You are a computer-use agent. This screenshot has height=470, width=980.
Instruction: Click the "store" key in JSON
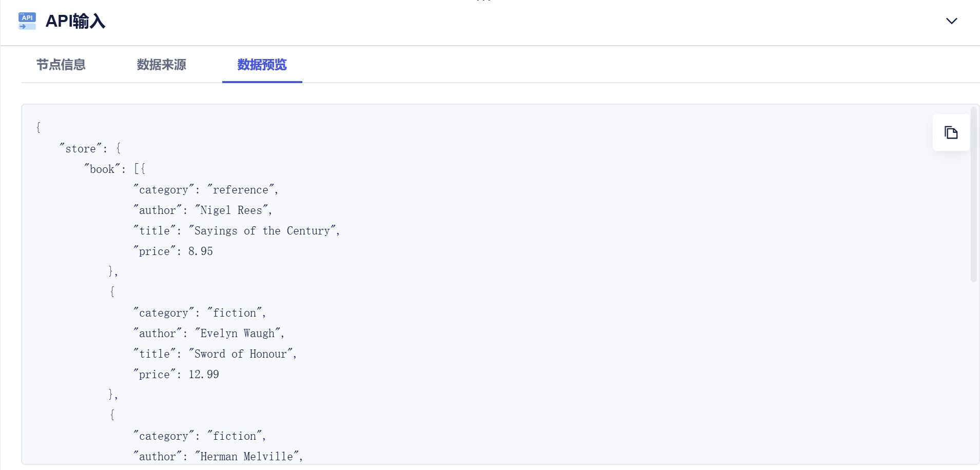(81, 149)
